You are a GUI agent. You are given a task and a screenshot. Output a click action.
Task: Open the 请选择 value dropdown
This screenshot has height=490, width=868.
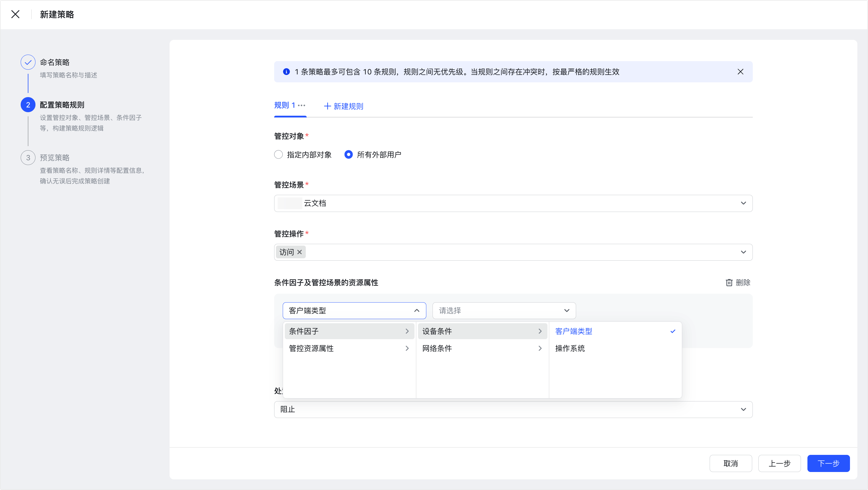504,311
